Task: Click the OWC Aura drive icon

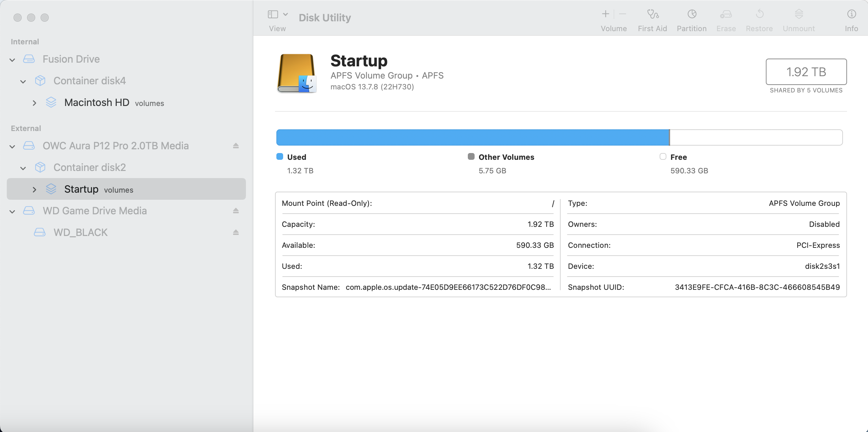Action: click(x=29, y=146)
